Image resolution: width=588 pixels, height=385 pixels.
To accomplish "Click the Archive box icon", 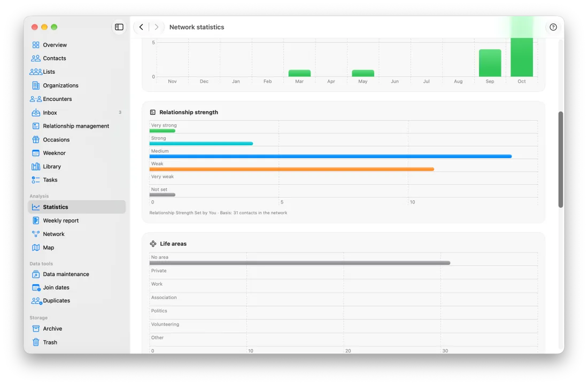I will pyautogui.click(x=36, y=329).
